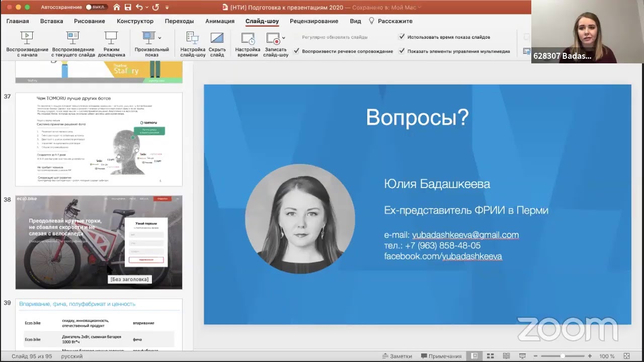Click 'Слайд 95 из 95' in status bar
Viewport: 644px width, 362px height.
tap(32, 356)
